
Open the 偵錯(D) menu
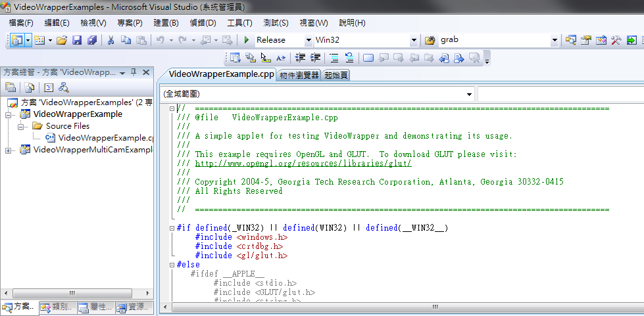click(203, 23)
